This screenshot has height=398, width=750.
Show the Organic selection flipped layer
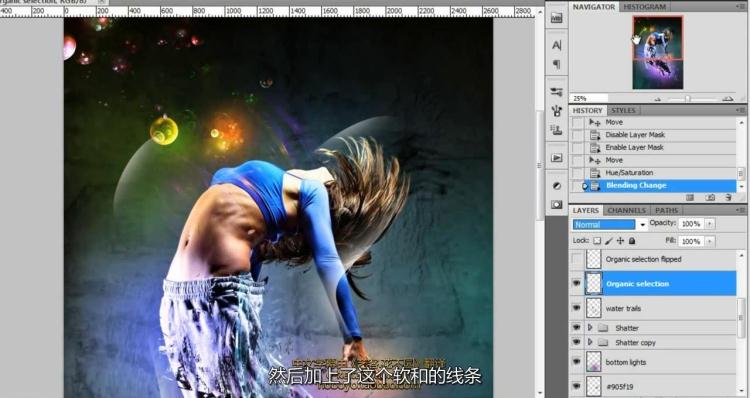click(577, 259)
